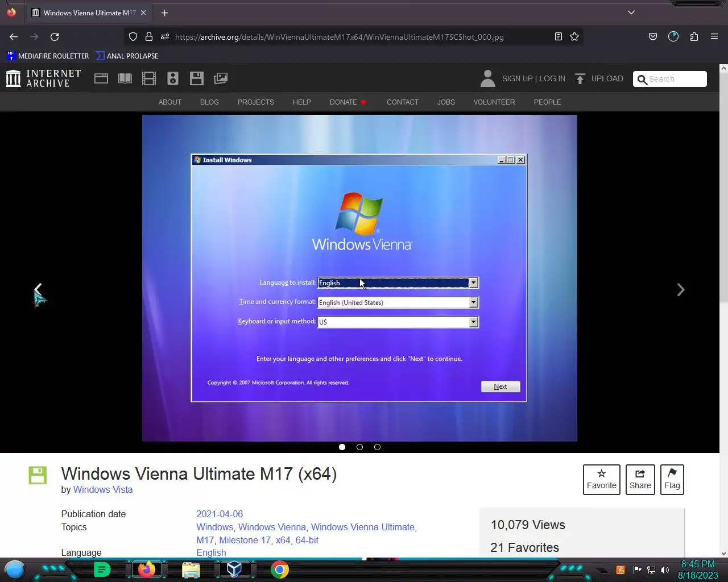The height and width of the screenshot is (582, 728).
Task: Click the tracking protection shield icon
Action: (x=133, y=36)
